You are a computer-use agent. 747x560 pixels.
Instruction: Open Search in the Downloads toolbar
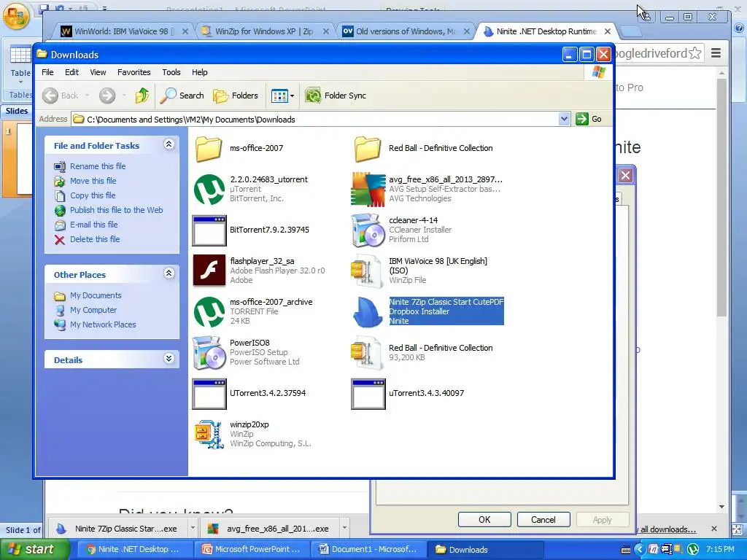tap(182, 96)
